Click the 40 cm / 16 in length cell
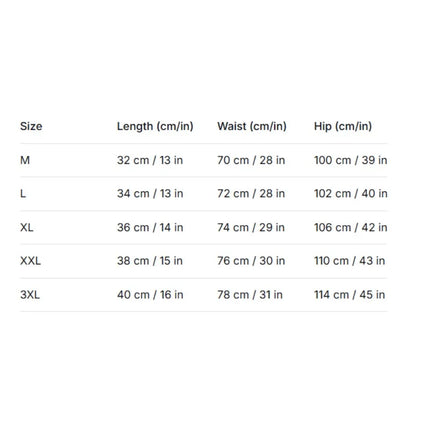 pos(150,295)
